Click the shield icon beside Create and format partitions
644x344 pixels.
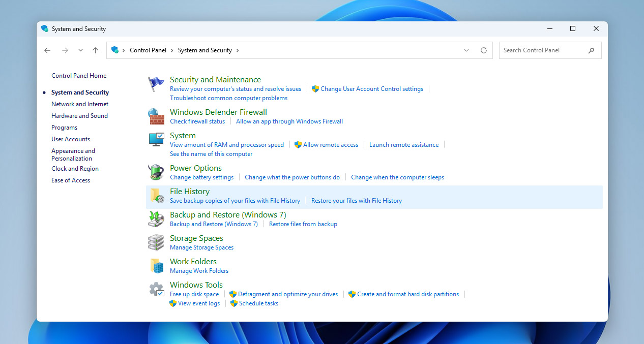coord(352,294)
